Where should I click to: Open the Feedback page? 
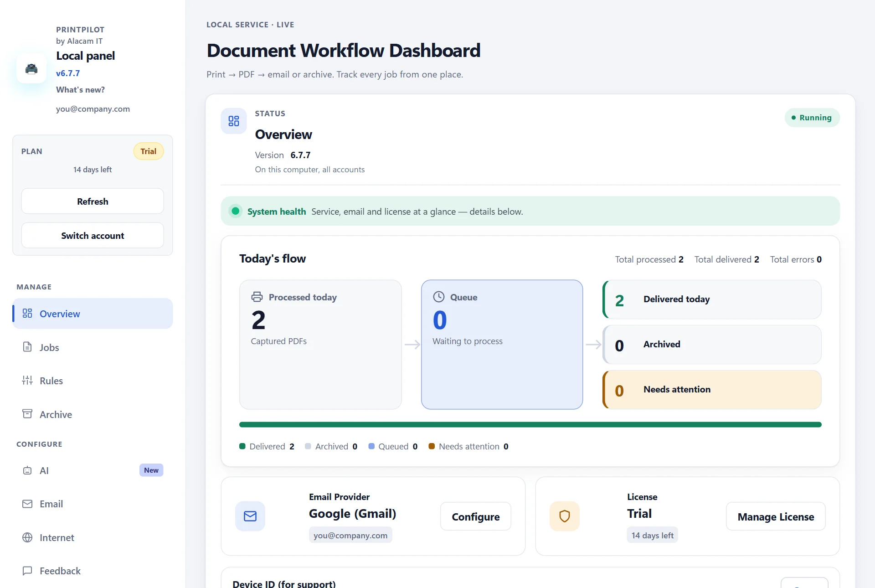coord(93,571)
